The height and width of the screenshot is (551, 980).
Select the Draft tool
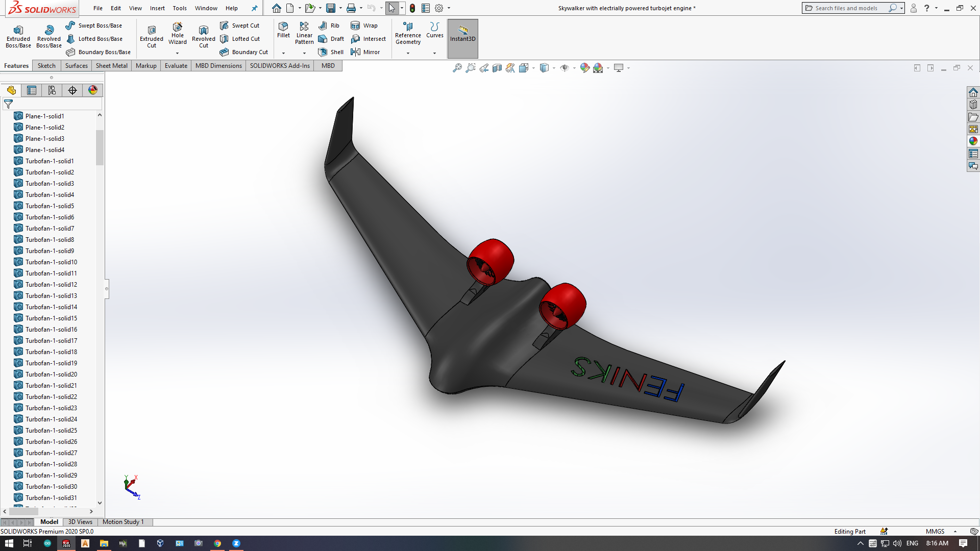click(x=331, y=39)
